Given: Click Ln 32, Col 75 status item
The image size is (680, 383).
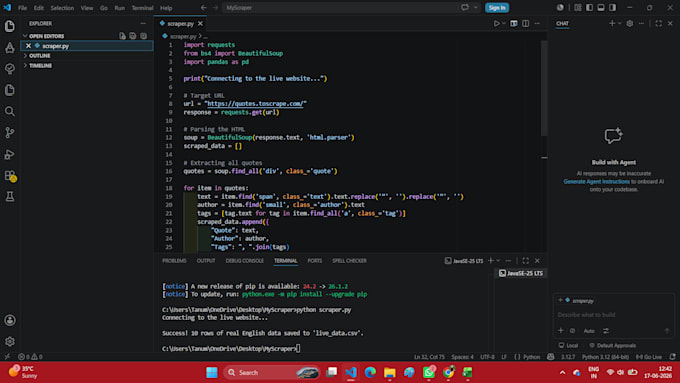Looking at the screenshot, I should coord(429,357).
